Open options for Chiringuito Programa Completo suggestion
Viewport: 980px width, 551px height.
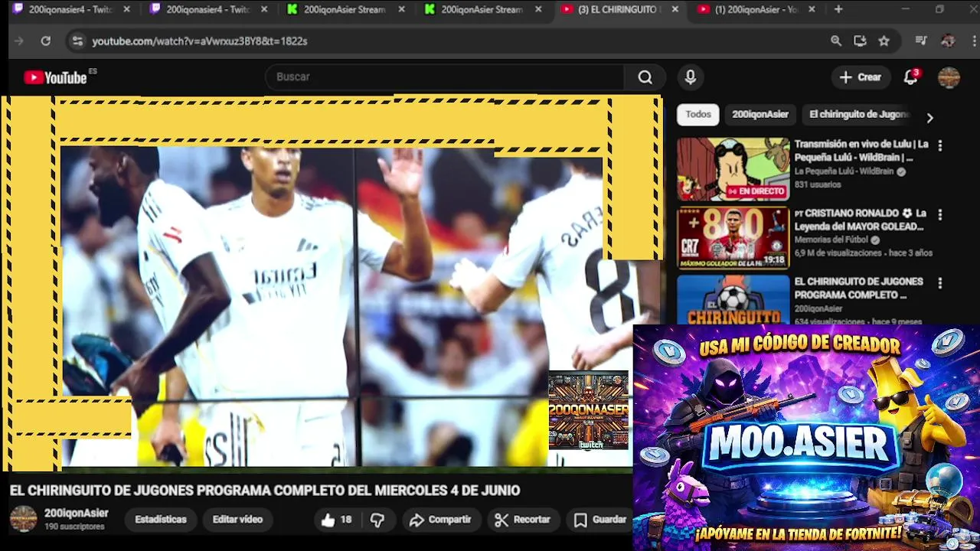pyautogui.click(x=940, y=283)
